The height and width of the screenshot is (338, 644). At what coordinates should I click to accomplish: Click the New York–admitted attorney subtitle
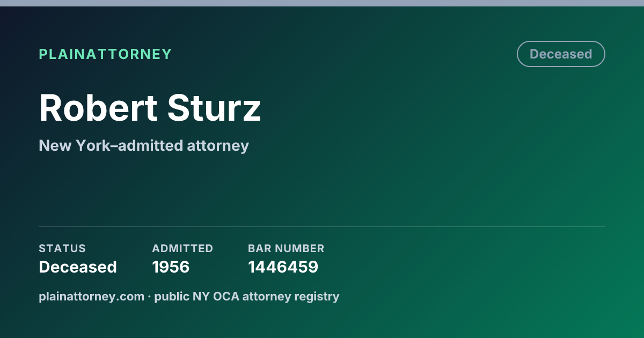click(x=144, y=145)
